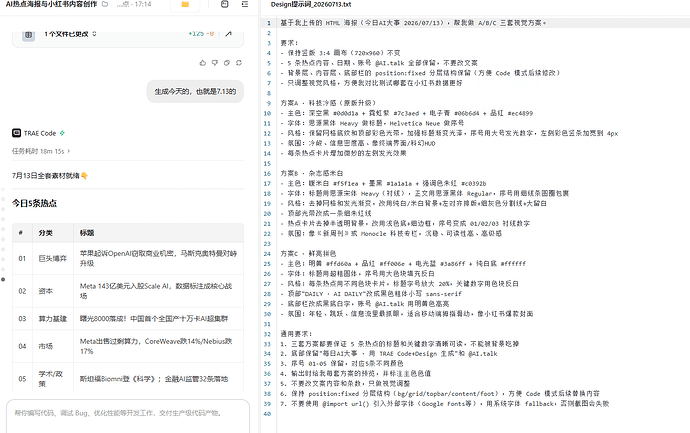690x433 pixels.
Task: Click the chat input field at bottom
Action: coord(128,416)
